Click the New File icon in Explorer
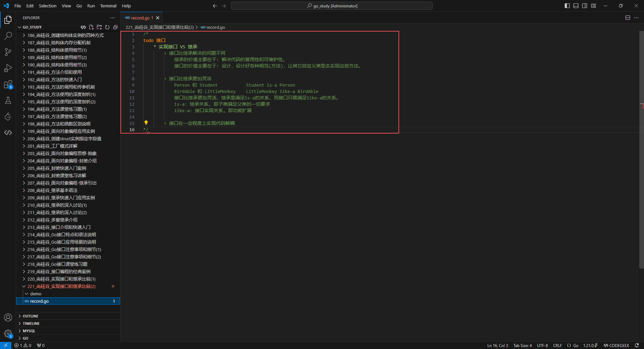The width and height of the screenshot is (644, 349). (x=91, y=27)
